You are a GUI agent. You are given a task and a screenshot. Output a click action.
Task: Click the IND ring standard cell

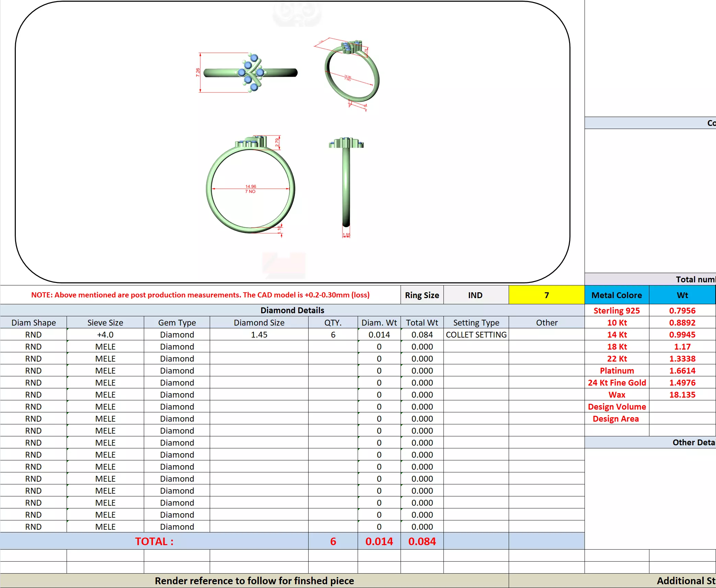[475, 295]
